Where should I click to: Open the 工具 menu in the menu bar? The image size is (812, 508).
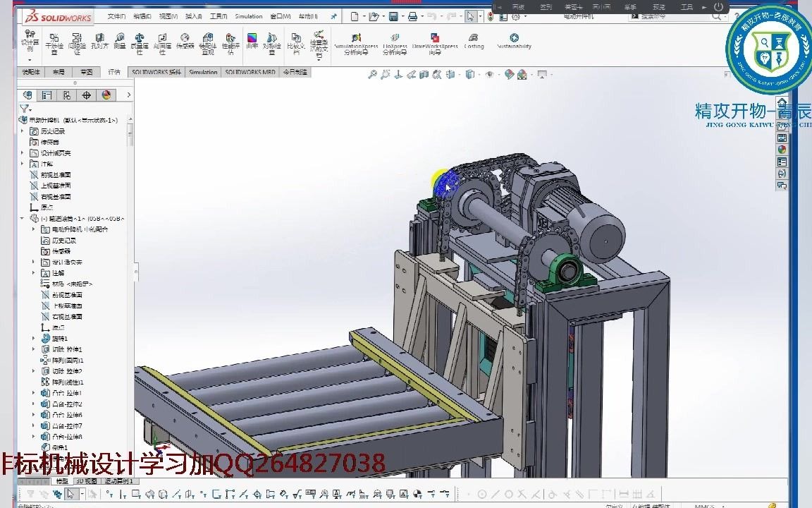click(x=221, y=16)
